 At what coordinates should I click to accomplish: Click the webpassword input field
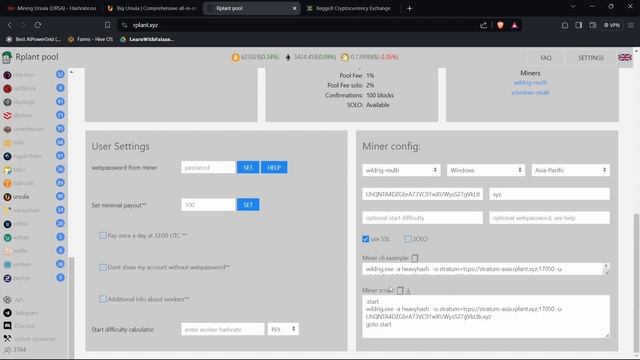click(208, 167)
